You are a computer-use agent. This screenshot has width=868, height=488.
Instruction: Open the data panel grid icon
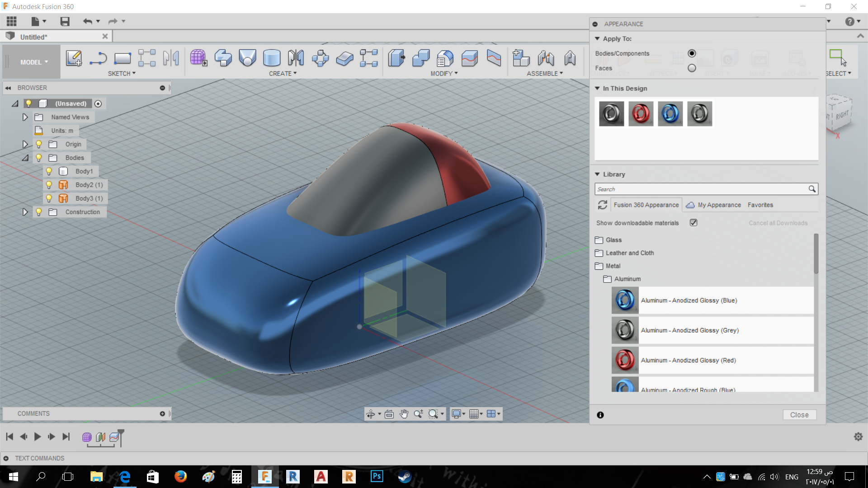tap(12, 21)
